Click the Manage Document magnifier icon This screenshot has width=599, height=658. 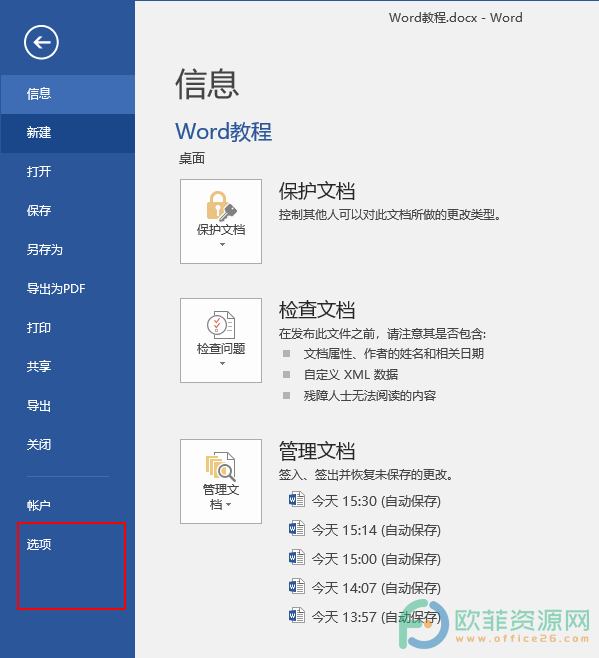[x=221, y=466]
